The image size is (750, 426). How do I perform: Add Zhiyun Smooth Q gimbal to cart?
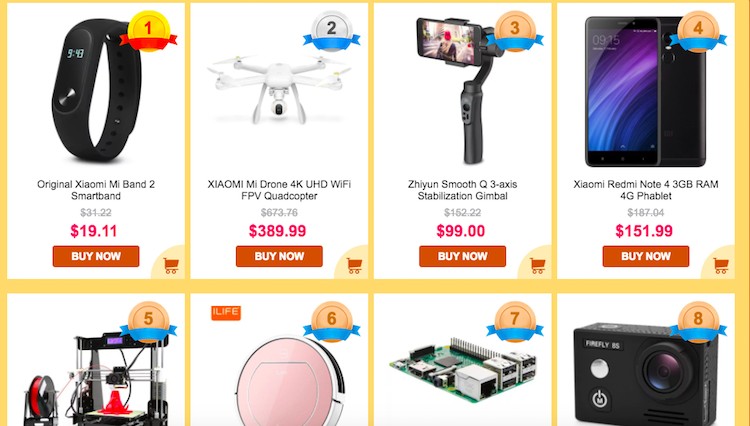[537, 265]
